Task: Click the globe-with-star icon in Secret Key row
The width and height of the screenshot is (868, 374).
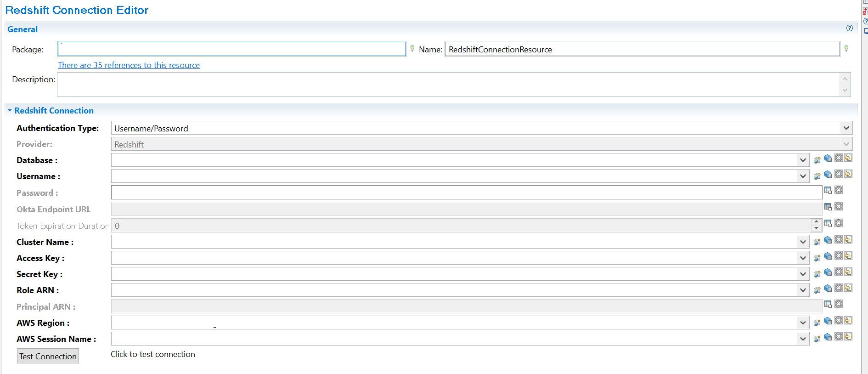Action: (817, 274)
